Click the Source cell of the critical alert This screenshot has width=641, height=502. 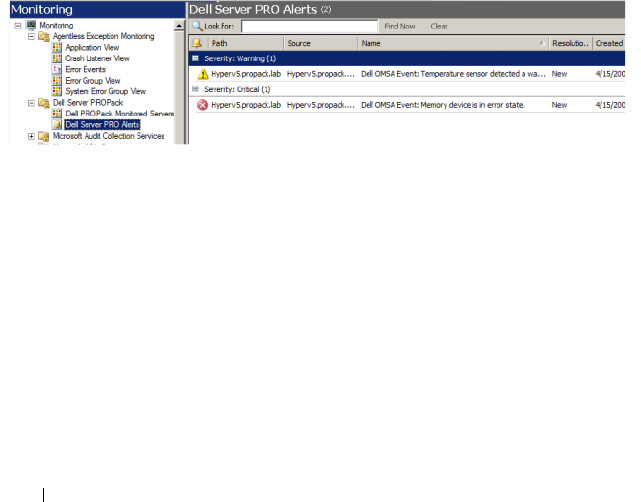click(320, 105)
